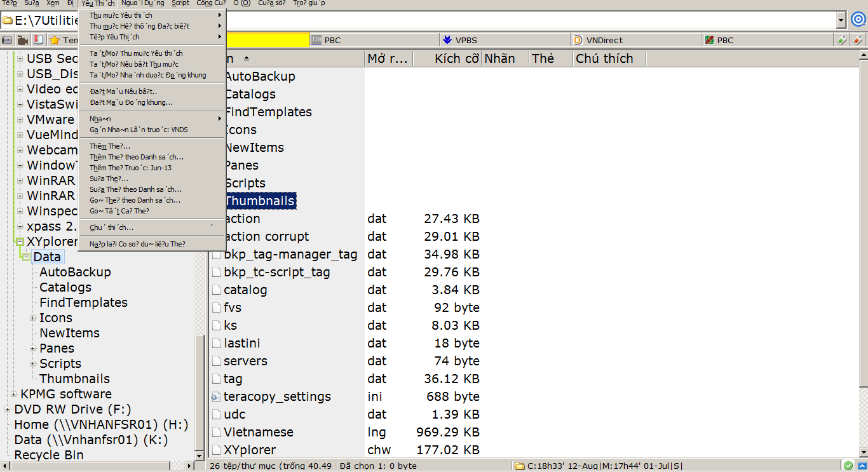Click the blue target icon beside address bar
Image resolution: width=868 pixels, height=472 pixels.
point(858,20)
